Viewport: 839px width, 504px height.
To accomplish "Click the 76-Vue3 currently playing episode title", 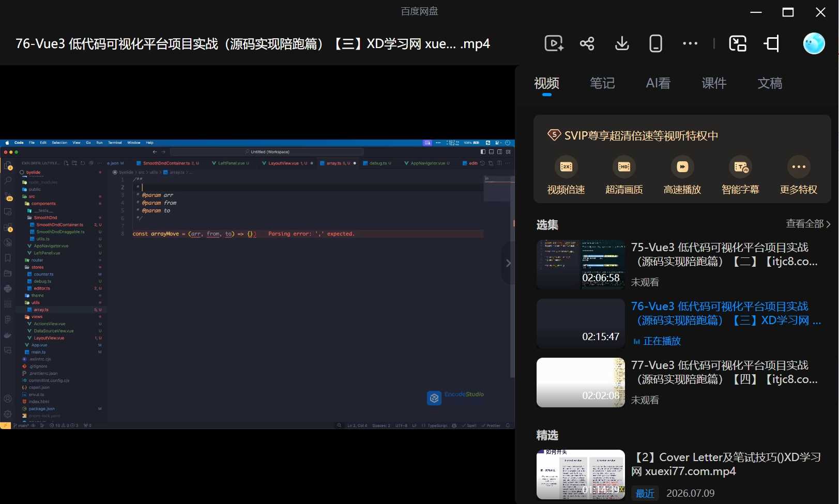I will (726, 313).
